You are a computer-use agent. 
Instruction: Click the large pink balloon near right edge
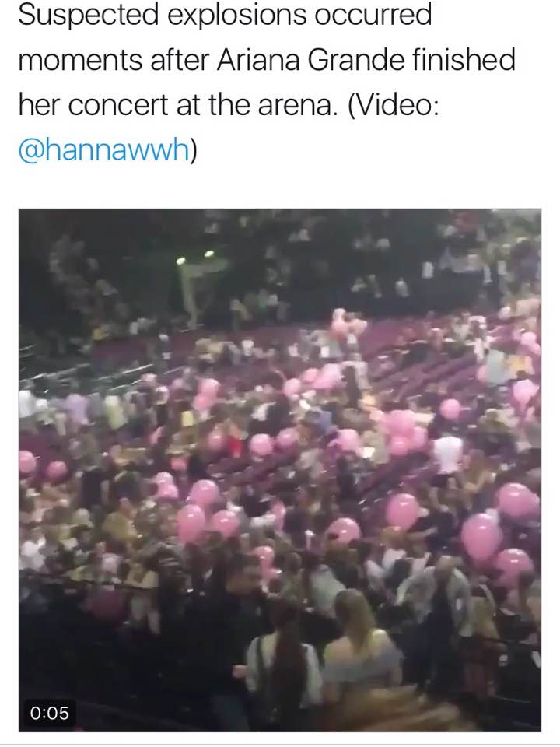481,535
